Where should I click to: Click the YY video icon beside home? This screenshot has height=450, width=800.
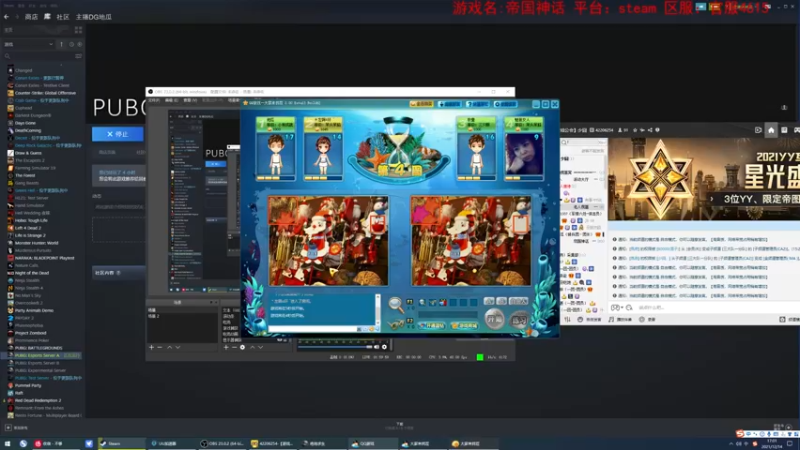[758, 130]
